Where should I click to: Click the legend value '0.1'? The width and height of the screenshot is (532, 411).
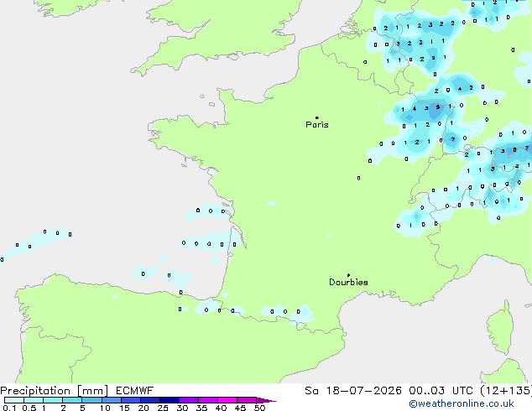pyautogui.click(x=9, y=408)
